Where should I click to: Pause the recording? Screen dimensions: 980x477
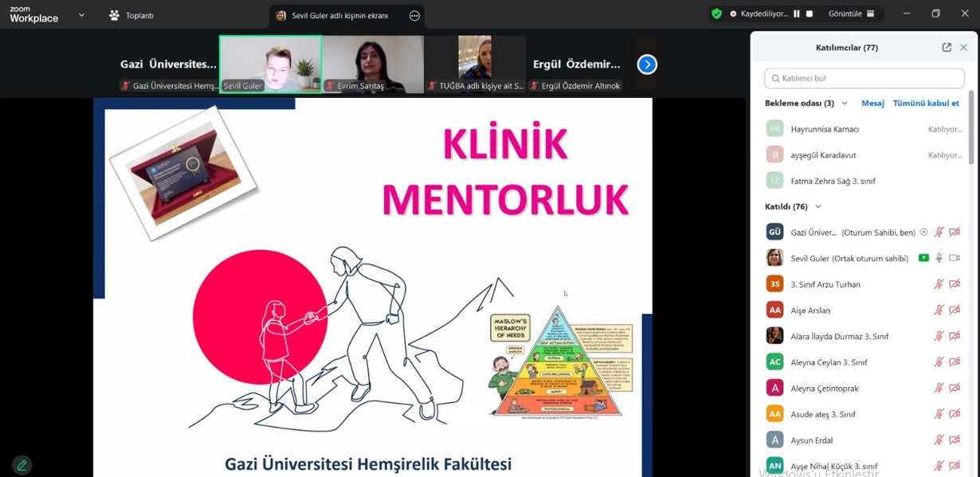[796, 14]
